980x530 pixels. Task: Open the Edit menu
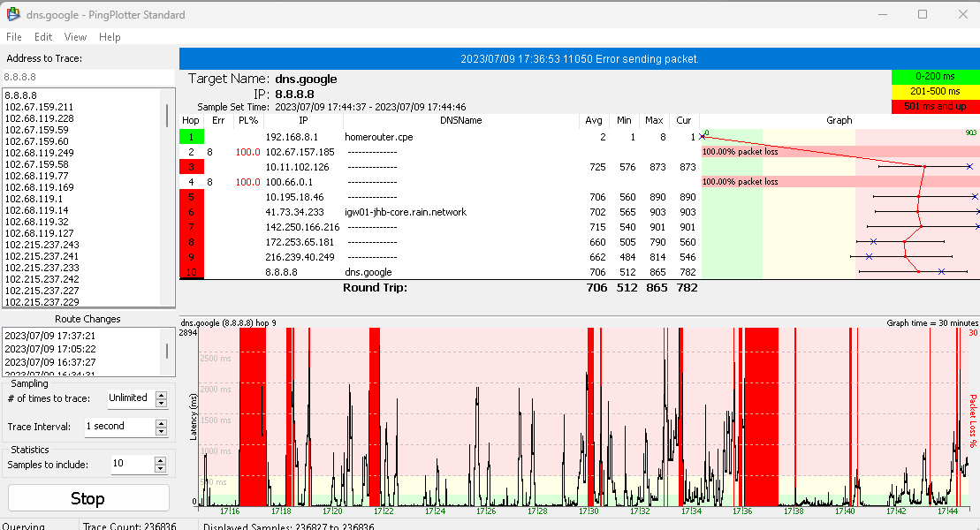coord(43,37)
